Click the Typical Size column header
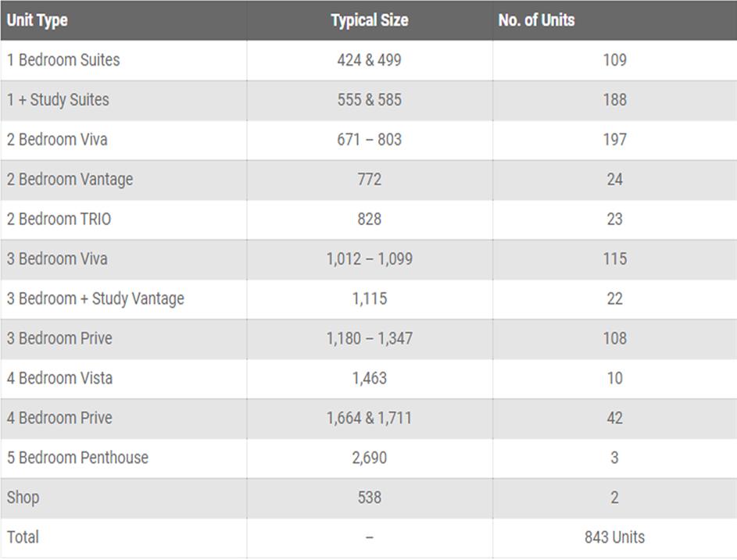Viewport: 737px width, 560px height. [x=370, y=20]
